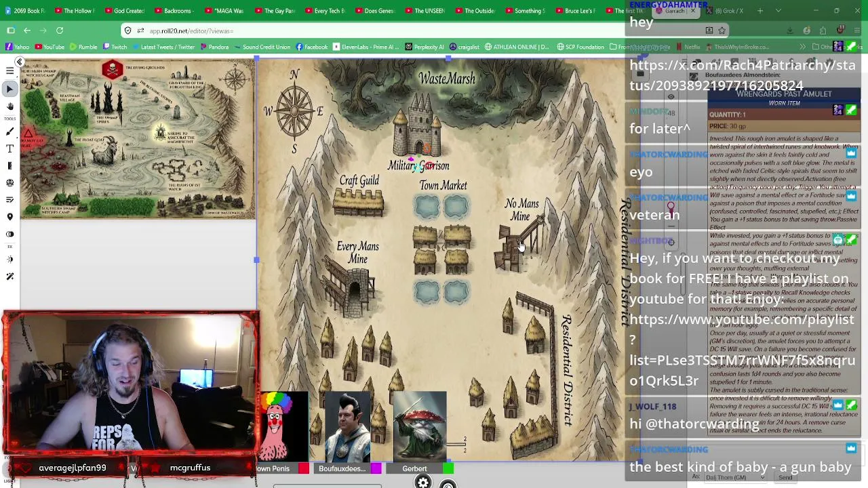The image size is (868, 488).
Task: Go back in browser history
Action: tap(27, 30)
